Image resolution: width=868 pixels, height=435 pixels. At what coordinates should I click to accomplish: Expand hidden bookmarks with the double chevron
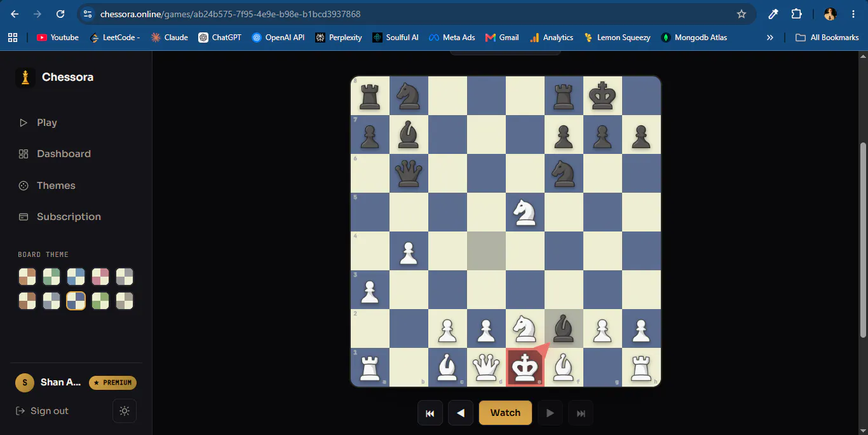(x=770, y=38)
